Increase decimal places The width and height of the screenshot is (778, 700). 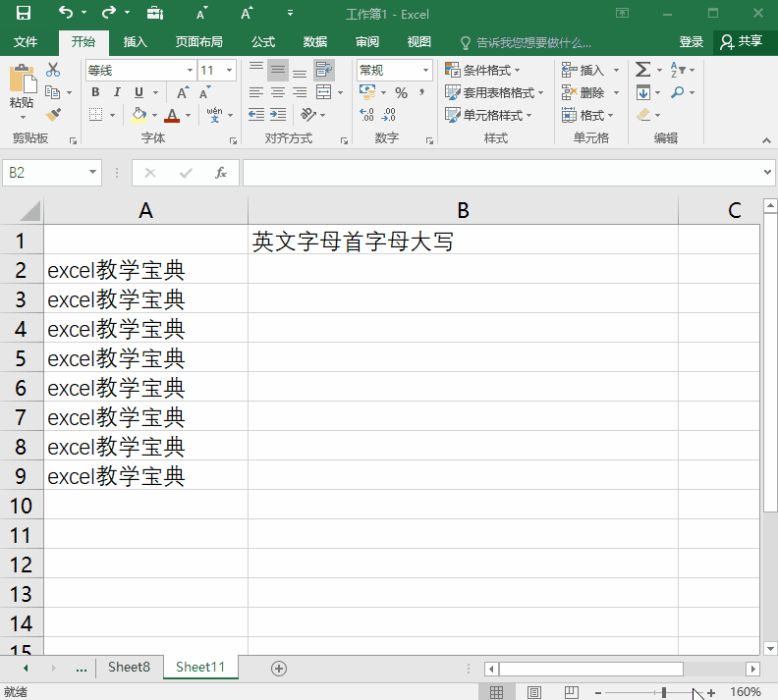(366, 115)
